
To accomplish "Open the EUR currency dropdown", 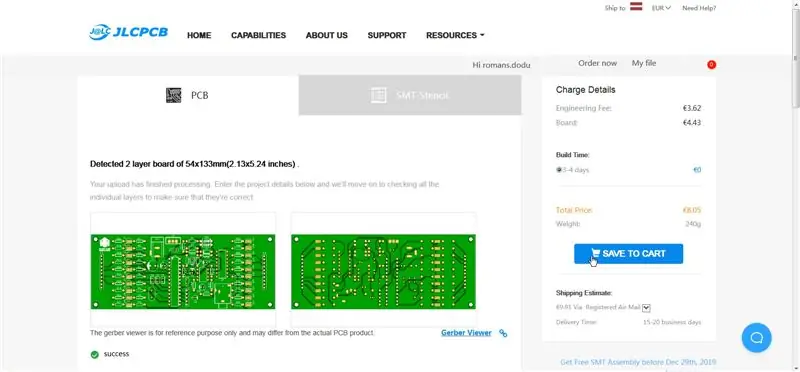I will pos(661,8).
